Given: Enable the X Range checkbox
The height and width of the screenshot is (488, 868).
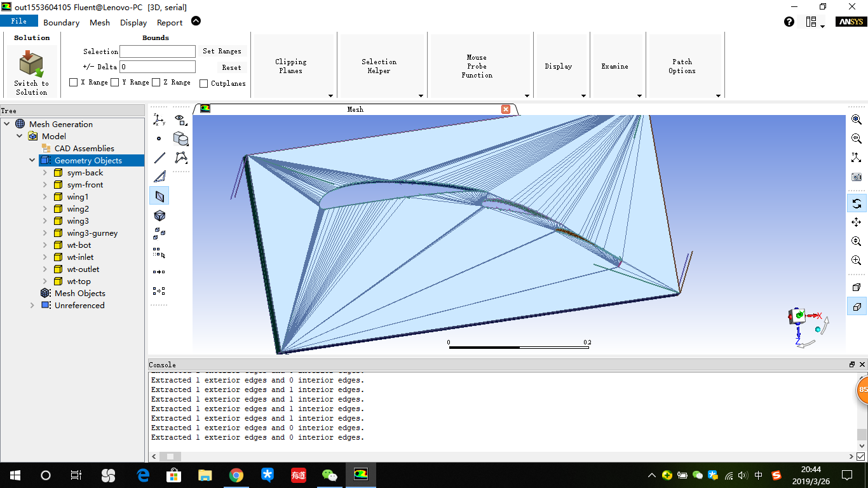Looking at the screenshot, I should 73,82.
